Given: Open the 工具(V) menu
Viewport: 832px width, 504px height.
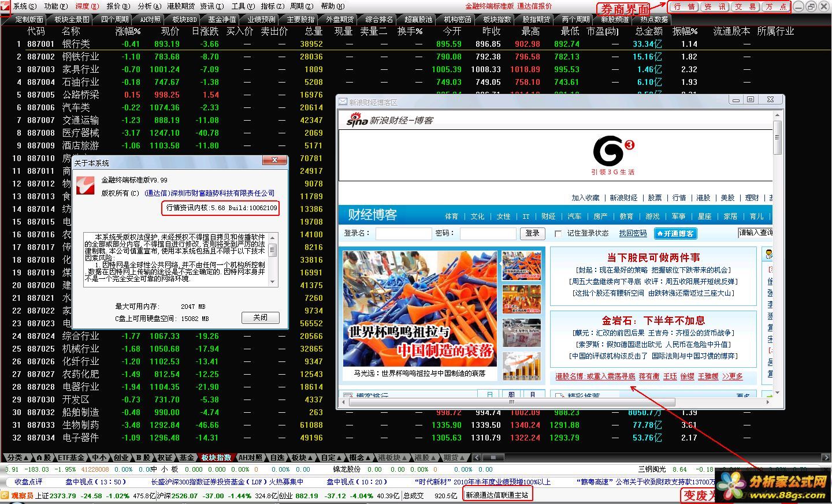Looking at the screenshot, I should [x=243, y=6].
